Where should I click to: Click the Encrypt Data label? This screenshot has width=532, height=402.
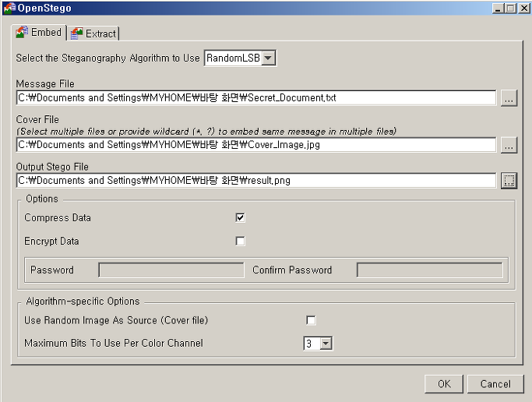[51, 242]
